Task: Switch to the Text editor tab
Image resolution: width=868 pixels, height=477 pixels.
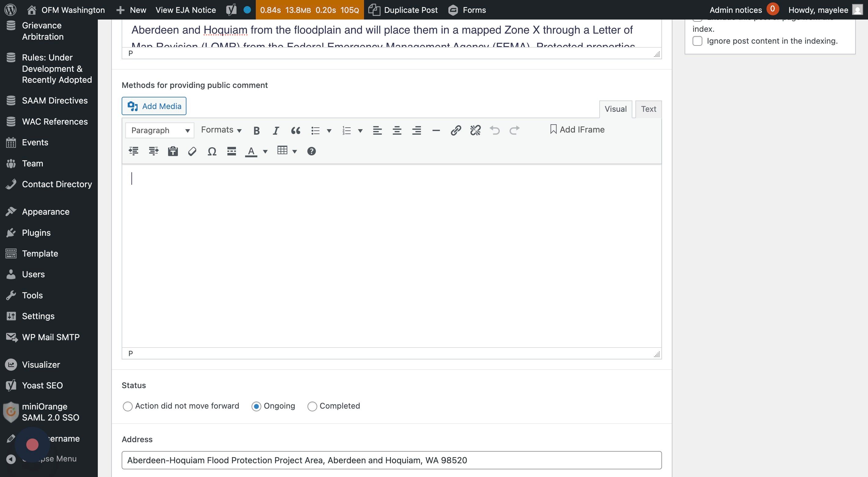Action: coord(648,109)
